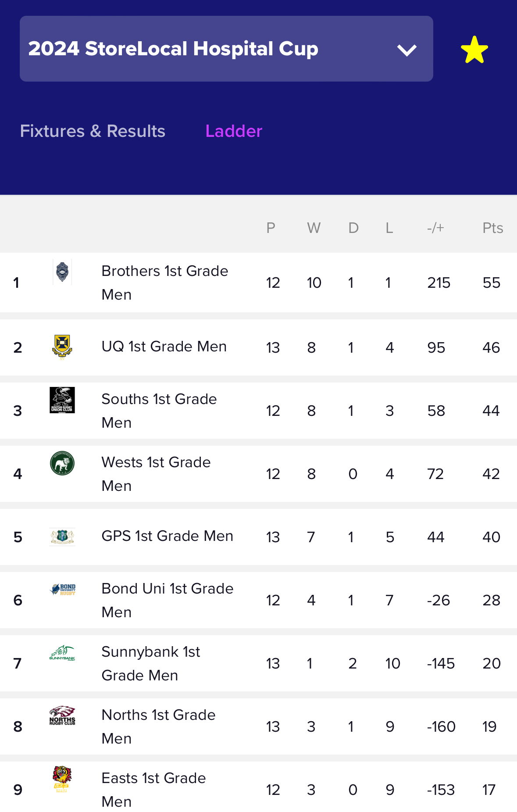
Task: Tap the Bond University Rugby logo
Action: (x=63, y=589)
